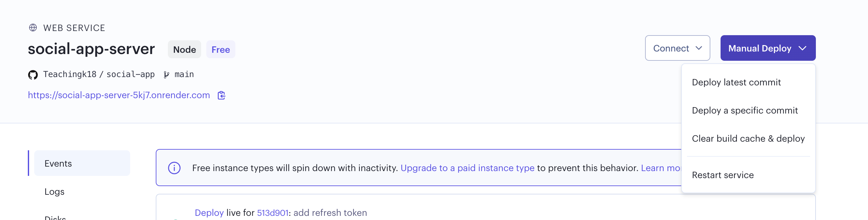The image size is (868, 220).
Task: Click the Deploy link in events
Action: (x=209, y=213)
